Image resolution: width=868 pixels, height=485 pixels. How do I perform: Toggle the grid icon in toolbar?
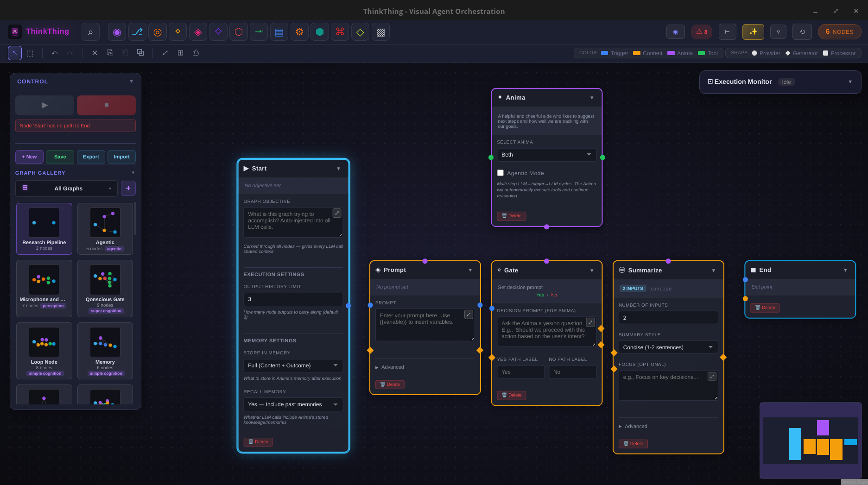pos(180,53)
